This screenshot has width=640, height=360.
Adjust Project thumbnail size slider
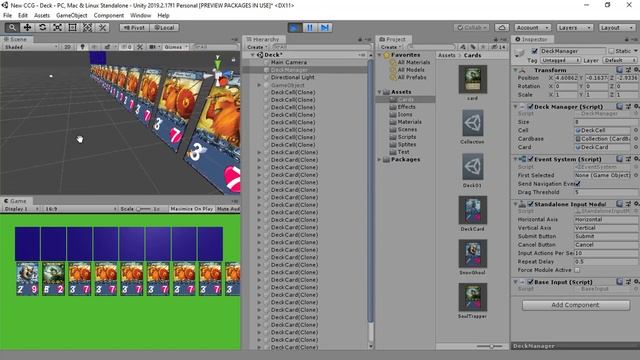(490, 346)
